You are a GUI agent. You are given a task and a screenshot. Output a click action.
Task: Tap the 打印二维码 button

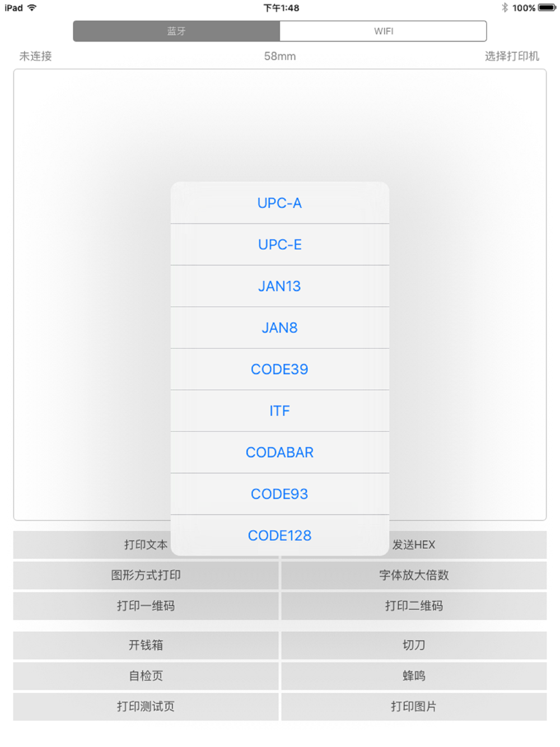(x=414, y=606)
